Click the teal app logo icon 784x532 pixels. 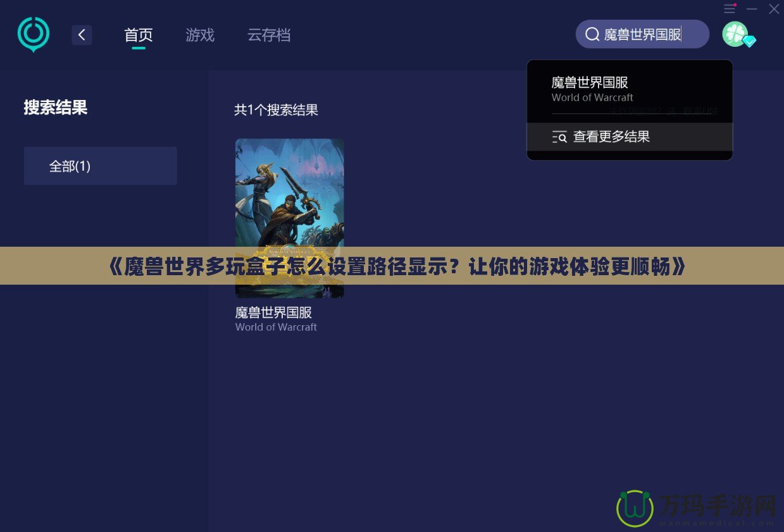(33, 34)
